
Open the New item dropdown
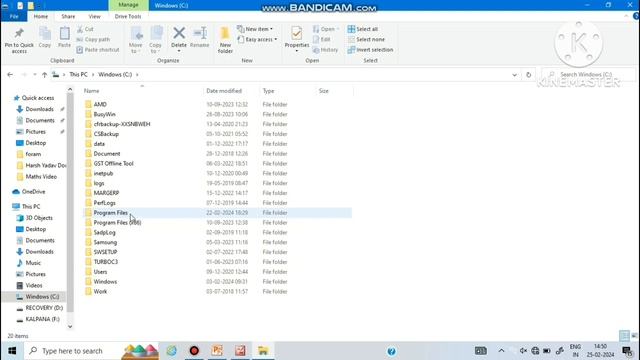point(255,29)
